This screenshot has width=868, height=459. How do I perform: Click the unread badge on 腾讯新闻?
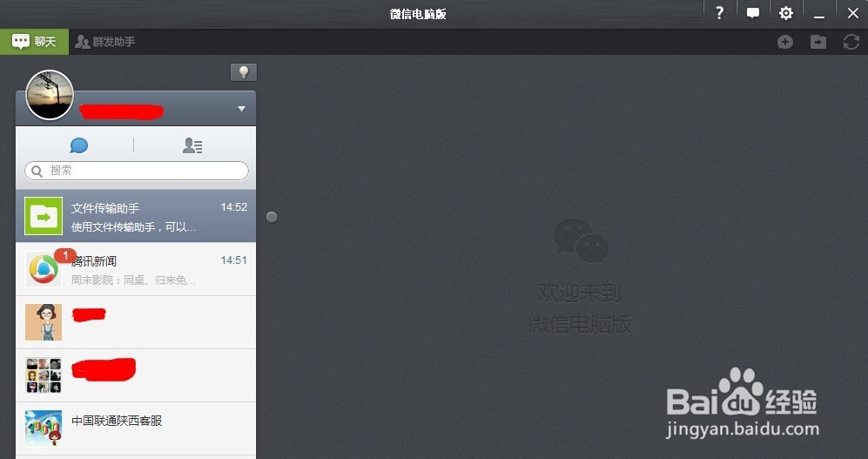[x=65, y=255]
